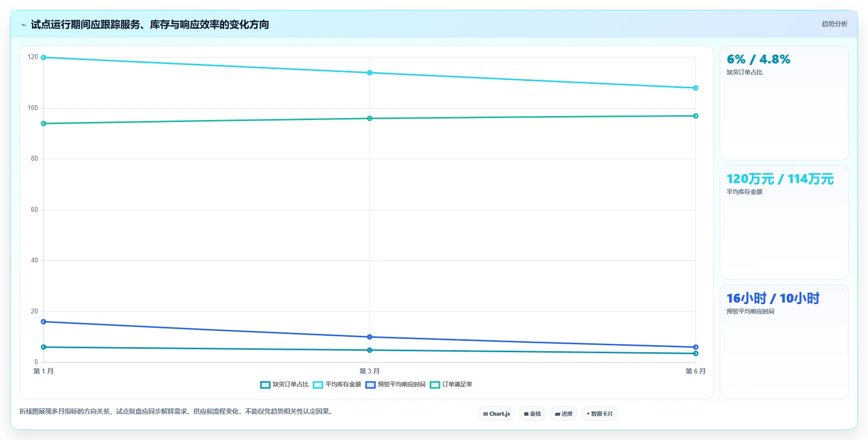Toggle the 订单满足率 legend item
Image resolution: width=868 pixels, height=440 pixels.
tap(451, 384)
